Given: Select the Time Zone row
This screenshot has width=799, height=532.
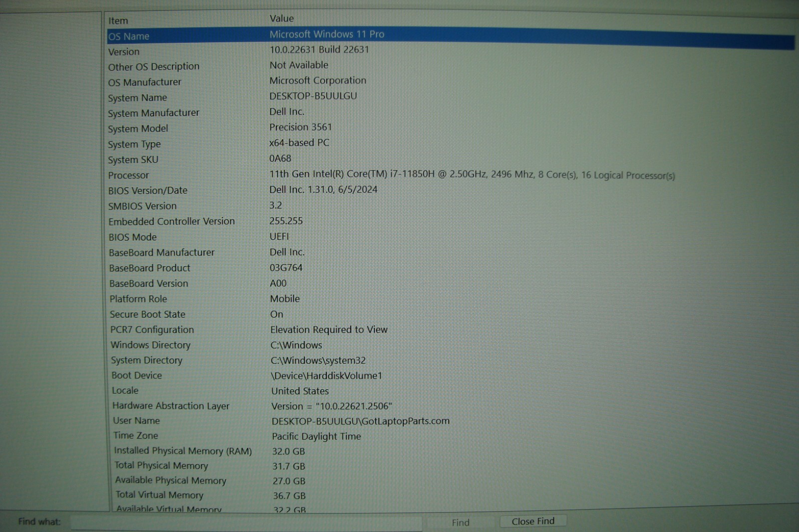Looking at the screenshot, I should (135, 436).
